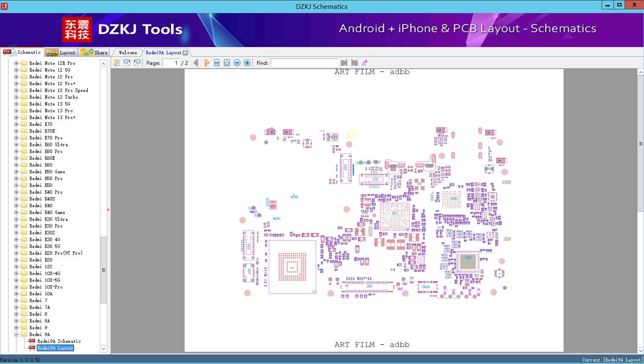Expand the Redmi 10X-Pro folder
The image size is (644, 364).
17,287
